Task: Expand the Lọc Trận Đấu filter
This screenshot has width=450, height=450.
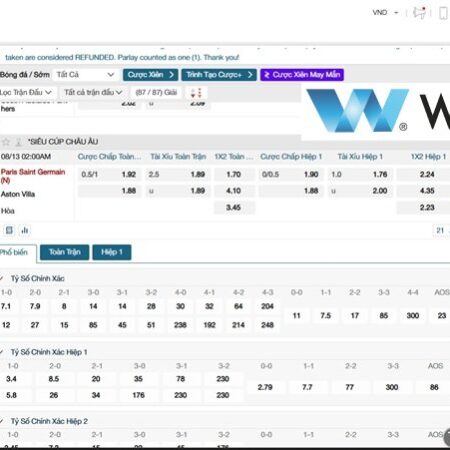Action: (26, 92)
